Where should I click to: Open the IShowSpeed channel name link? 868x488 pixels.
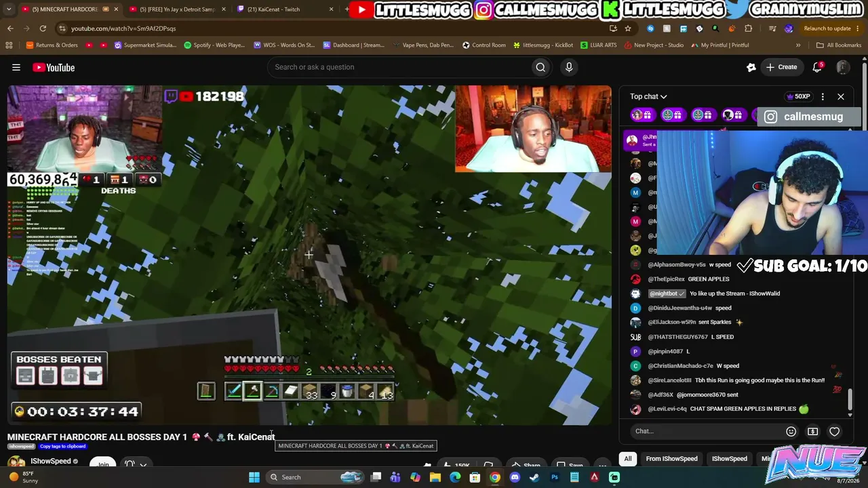(51, 462)
